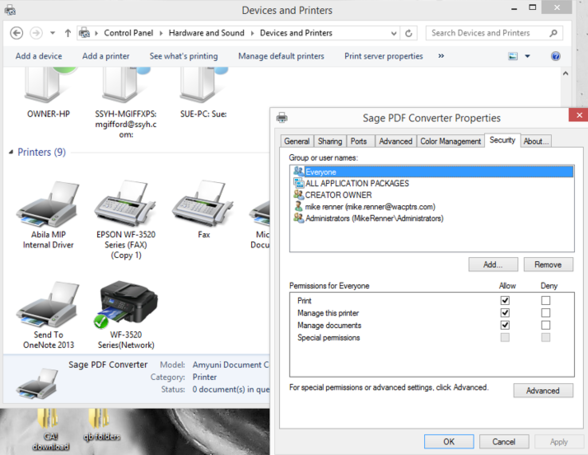588x455 pixels.
Task: Toggle Deny for Manage this printer
Action: click(546, 313)
